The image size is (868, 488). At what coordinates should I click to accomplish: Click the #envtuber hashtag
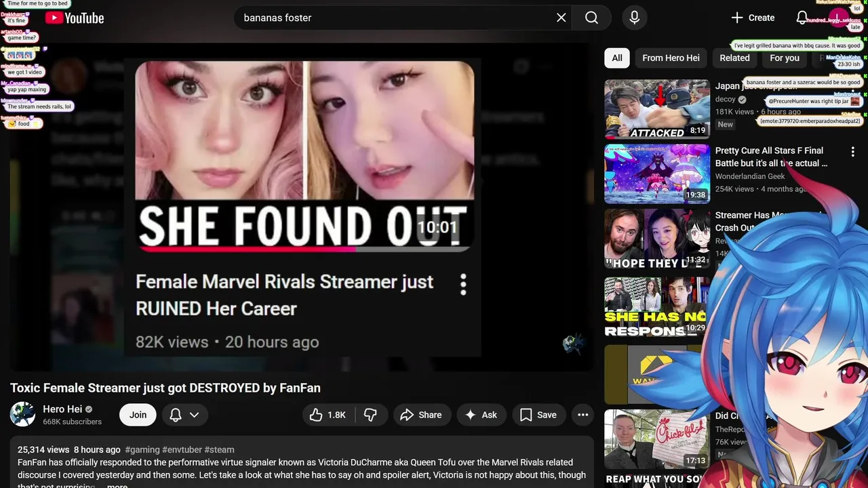pyautogui.click(x=182, y=449)
